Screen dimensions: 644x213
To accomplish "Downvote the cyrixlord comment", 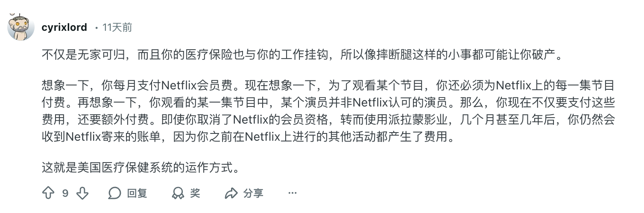I will pyautogui.click(x=82, y=193).
